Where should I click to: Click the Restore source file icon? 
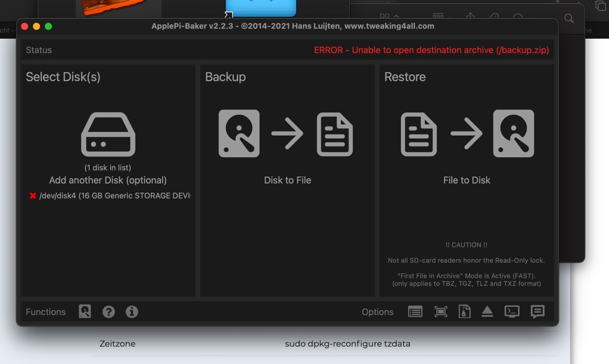click(x=418, y=133)
